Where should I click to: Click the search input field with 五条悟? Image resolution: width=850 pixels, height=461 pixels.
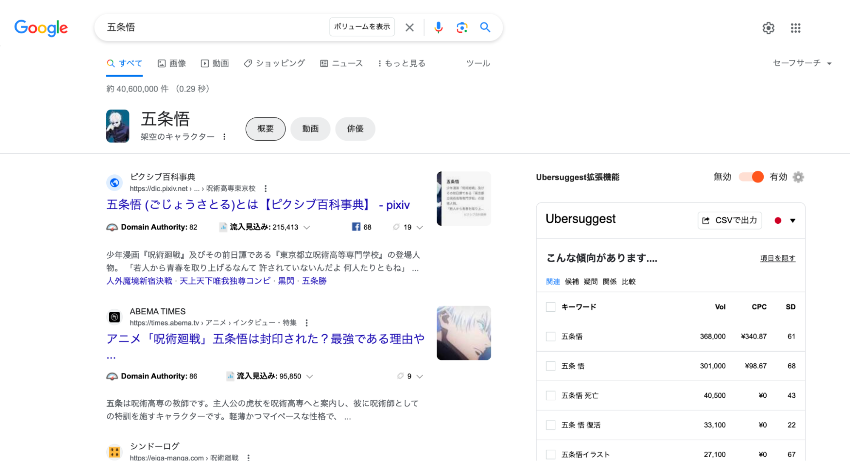click(x=214, y=27)
